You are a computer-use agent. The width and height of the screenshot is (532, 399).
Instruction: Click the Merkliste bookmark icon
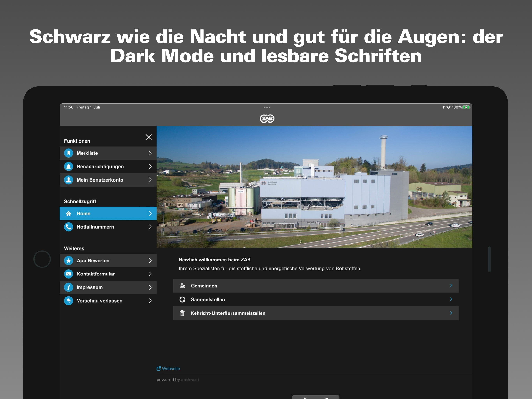69,153
